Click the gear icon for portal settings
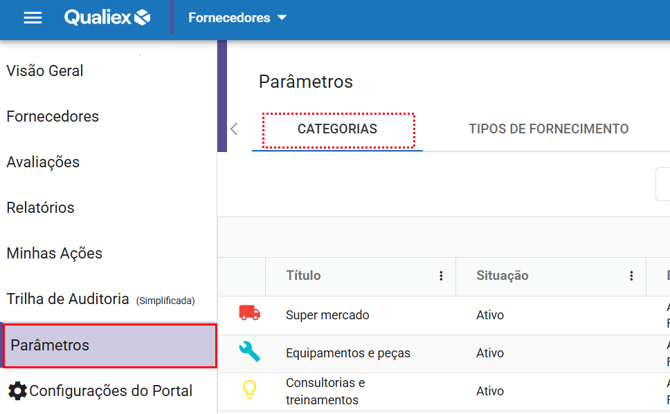Screen dimensions: 670x414 pos(17,390)
